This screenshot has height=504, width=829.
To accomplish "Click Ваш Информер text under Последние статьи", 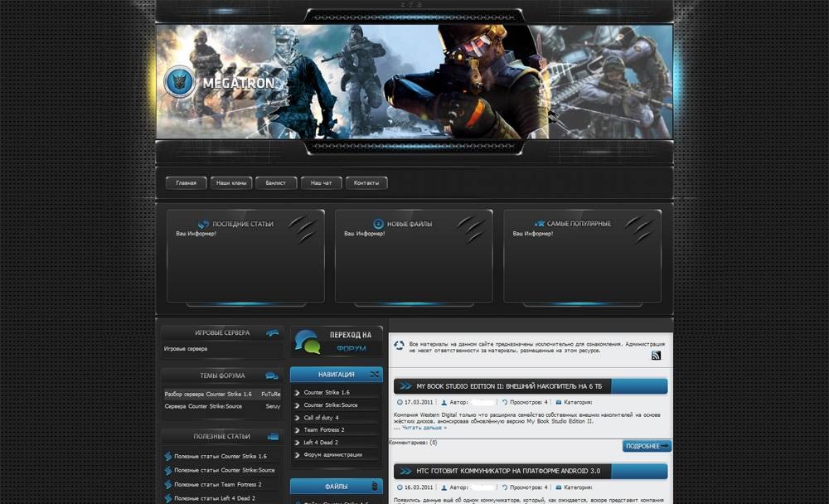I will (x=196, y=233).
